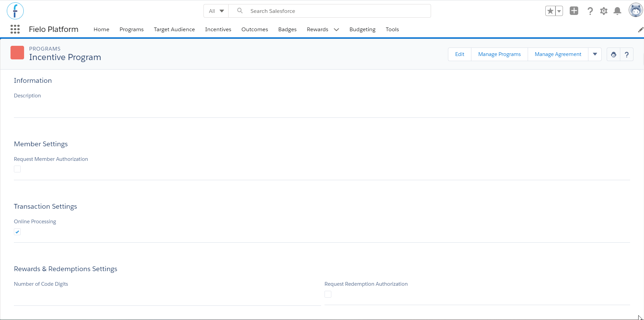Show more record actions dropdown

pos(595,54)
